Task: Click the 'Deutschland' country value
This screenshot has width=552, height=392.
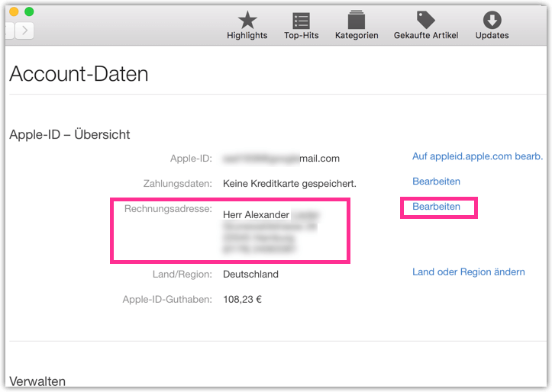Action: (250, 275)
